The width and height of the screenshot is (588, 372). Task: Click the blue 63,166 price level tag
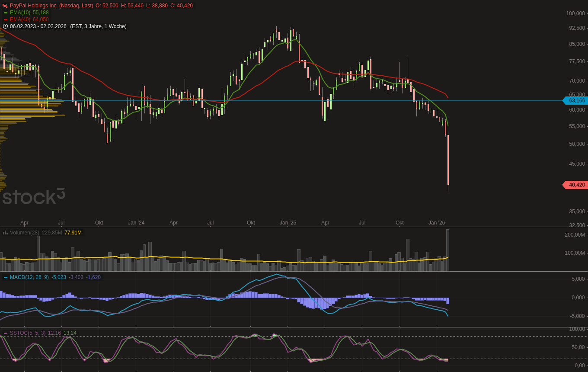[576, 101]
